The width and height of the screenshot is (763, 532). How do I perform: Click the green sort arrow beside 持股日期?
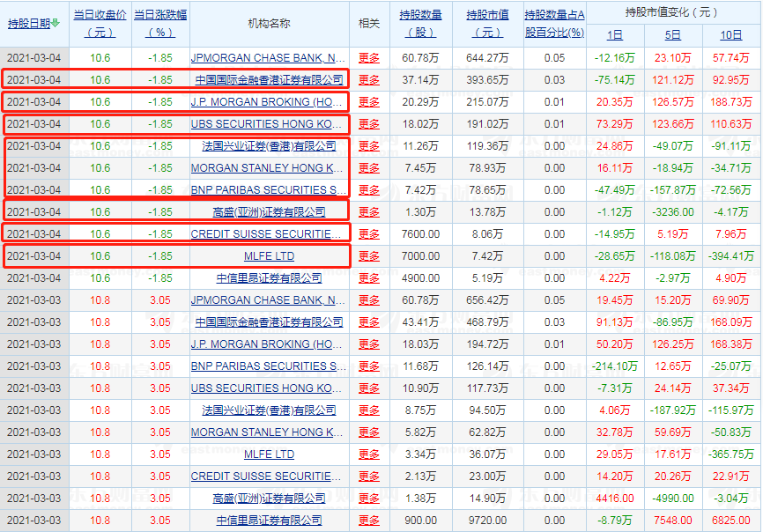click(56, 23)
